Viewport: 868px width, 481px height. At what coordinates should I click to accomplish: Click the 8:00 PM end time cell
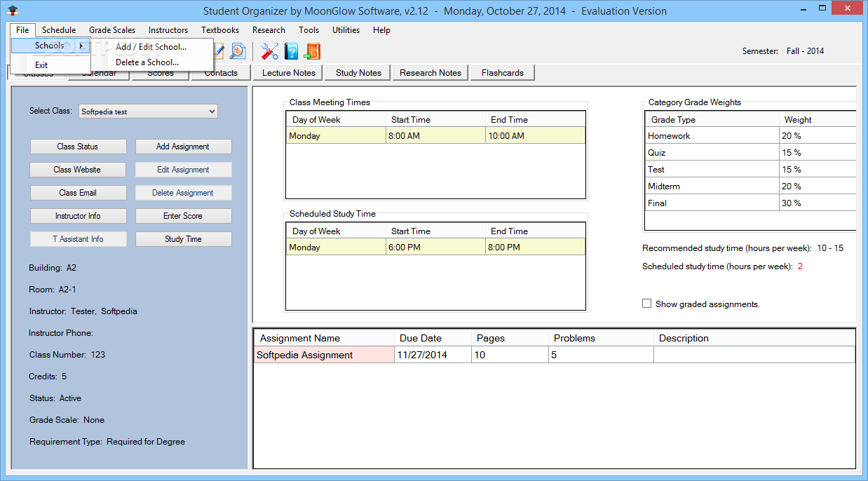[x=535, y=248]
